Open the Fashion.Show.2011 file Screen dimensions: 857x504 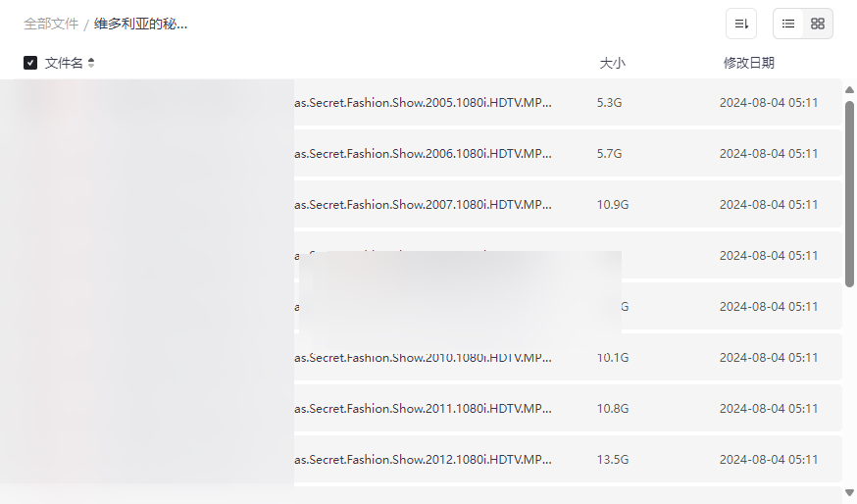coord(423,408)
